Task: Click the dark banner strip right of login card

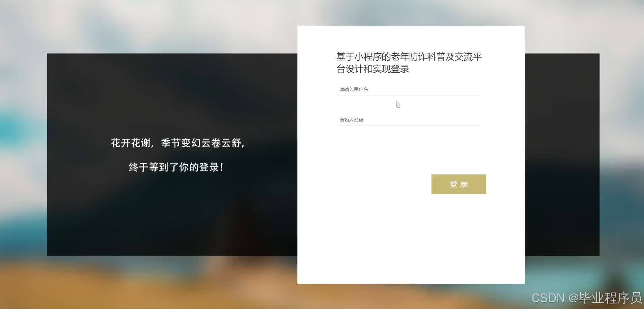Action: tap(562, 154)
